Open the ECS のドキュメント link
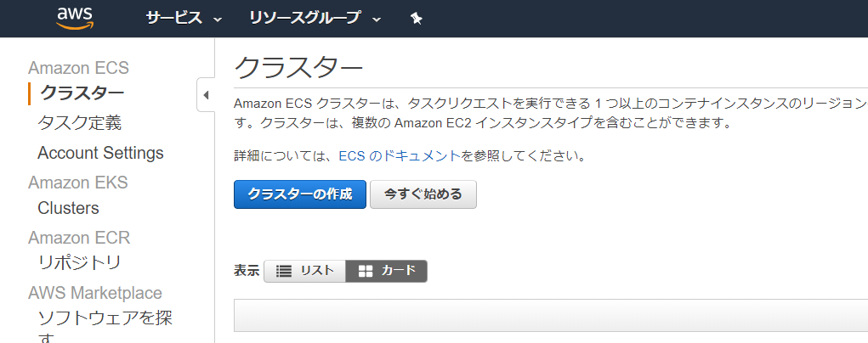 pos(399,156)
